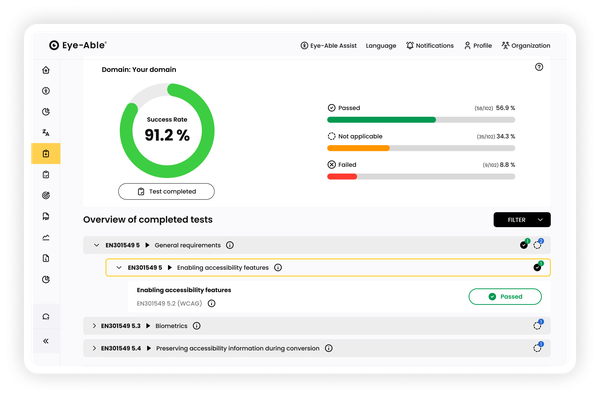The width and height of the screenshot is (600, 396).
Task: Click not-applicable badge on General requirements row
Action: 538,244
